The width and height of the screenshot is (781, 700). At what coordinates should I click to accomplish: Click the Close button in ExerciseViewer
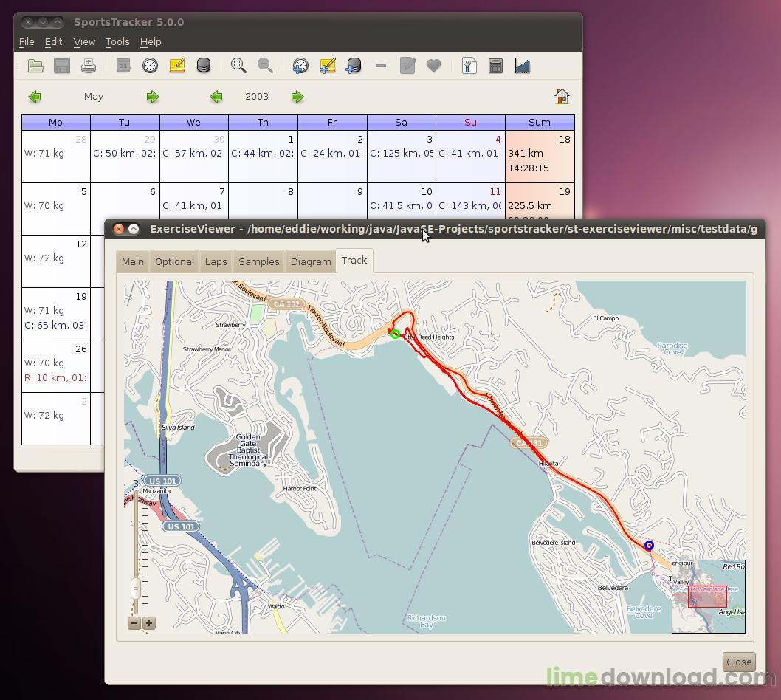[739, 662]
